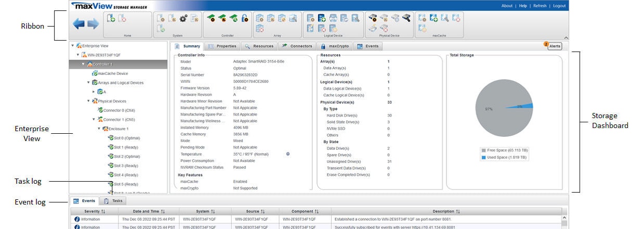Click the clipboard icon on Tasks tab

pyautogui.click(x=106, y=200)
